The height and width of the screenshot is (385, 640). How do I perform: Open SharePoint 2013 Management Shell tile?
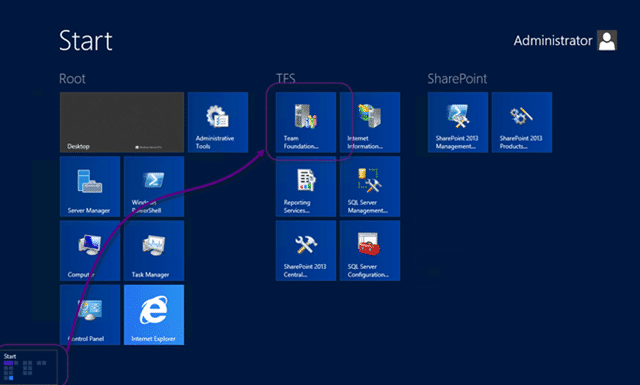(458, 122)
